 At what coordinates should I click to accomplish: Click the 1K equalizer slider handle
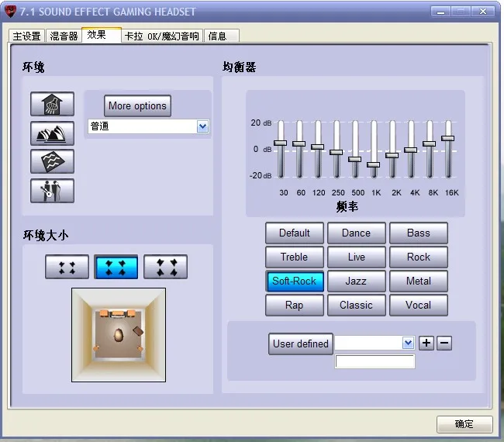(374, 164)
